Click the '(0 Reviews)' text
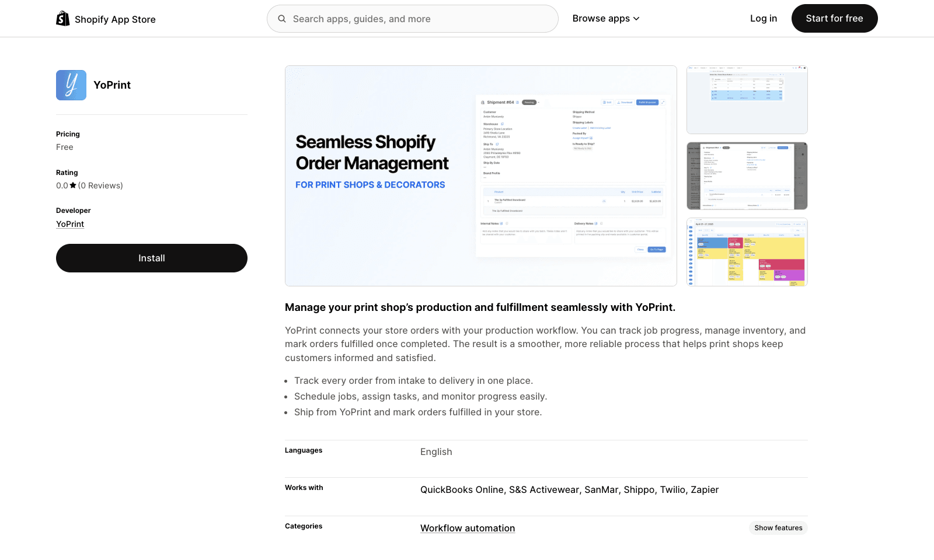The image size is (934, 560). pos(100,185)
